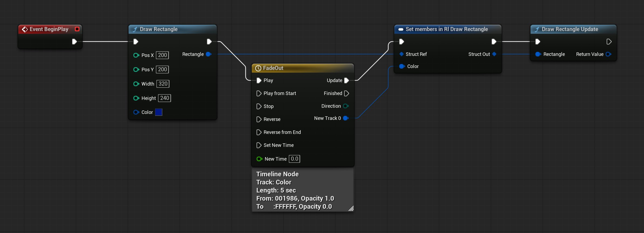Click Rectangle output pin on Draw Rectangle
Screen dimensions: 644x233
coord(209,54)
